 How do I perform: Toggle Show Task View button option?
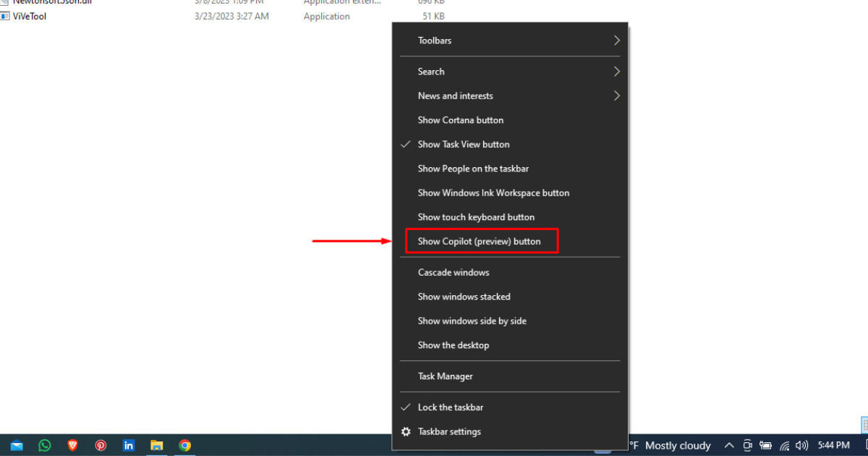tap(510, 144)
